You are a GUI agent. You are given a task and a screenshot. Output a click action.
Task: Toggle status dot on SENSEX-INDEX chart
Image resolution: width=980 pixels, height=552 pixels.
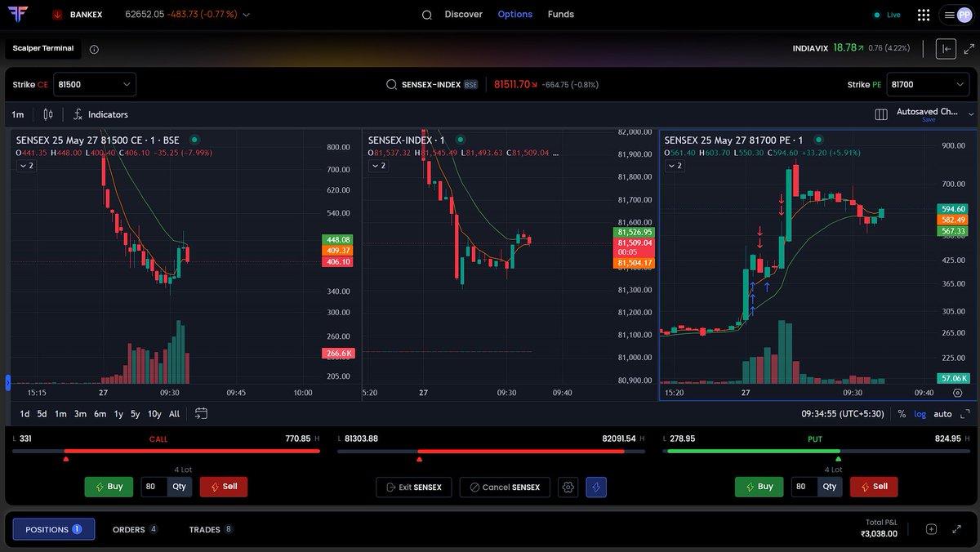461,140
